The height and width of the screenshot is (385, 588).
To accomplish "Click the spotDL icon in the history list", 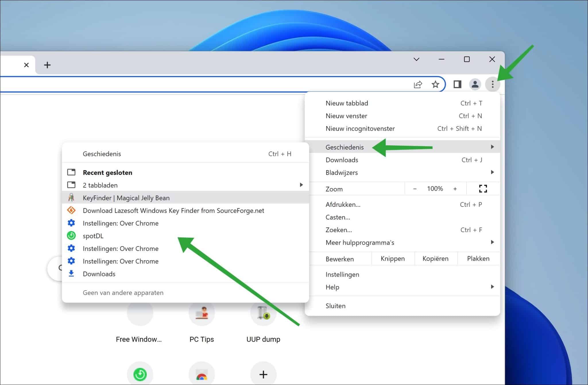I will pos(71,236).
